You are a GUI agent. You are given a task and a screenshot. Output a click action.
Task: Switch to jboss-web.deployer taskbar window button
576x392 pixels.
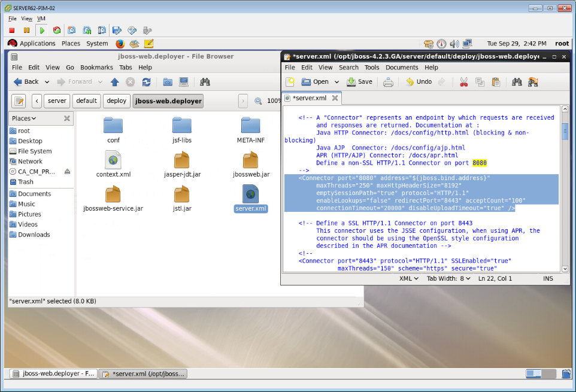53,373
